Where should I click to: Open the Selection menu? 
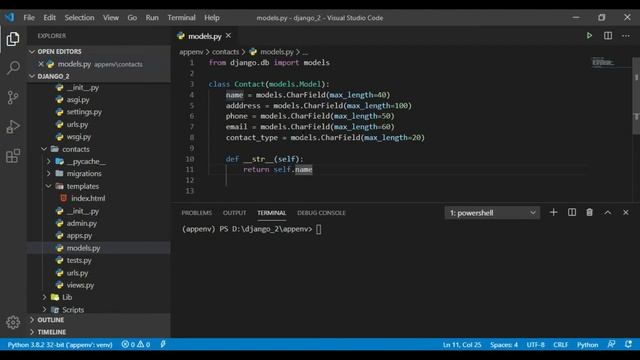[x=79, y=18]
